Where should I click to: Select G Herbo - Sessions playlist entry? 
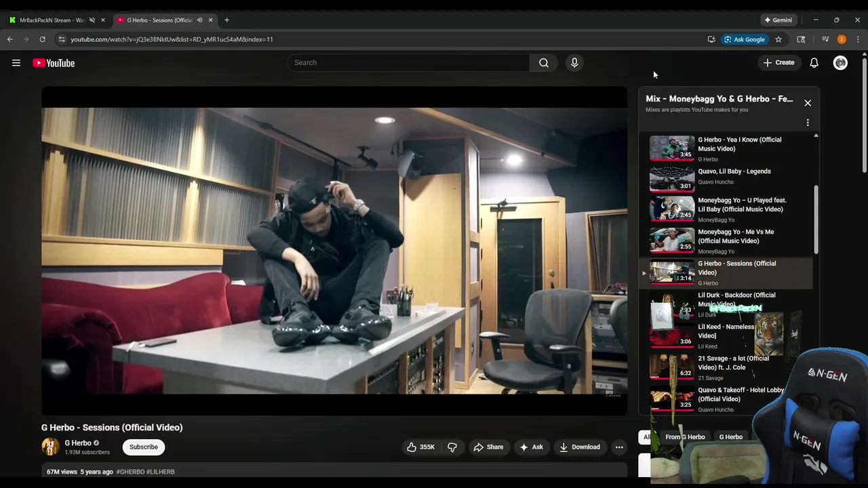coord(726,272)
